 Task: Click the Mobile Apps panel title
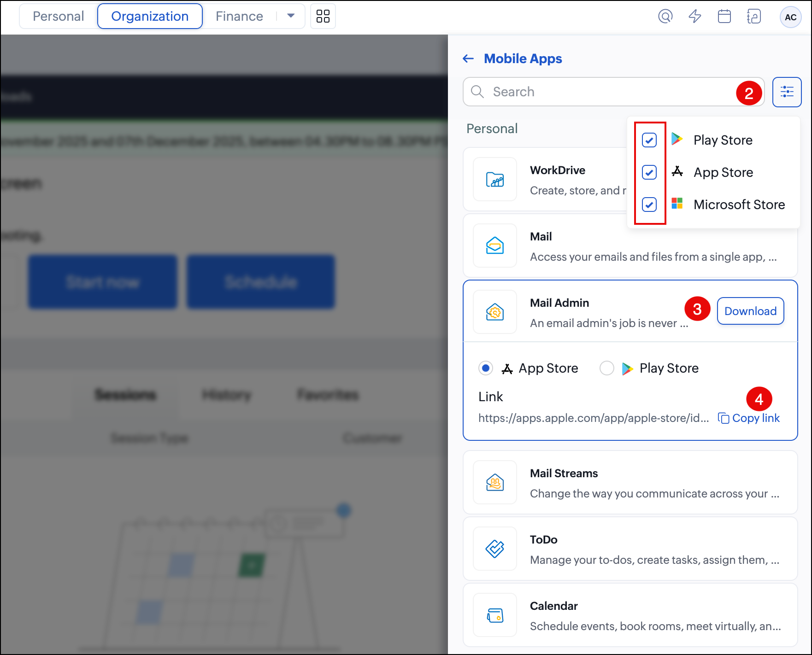click(523, 58)
